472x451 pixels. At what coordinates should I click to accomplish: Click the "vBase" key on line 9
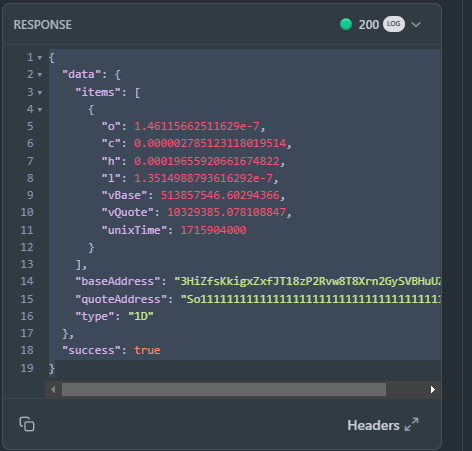coord(124,195)
